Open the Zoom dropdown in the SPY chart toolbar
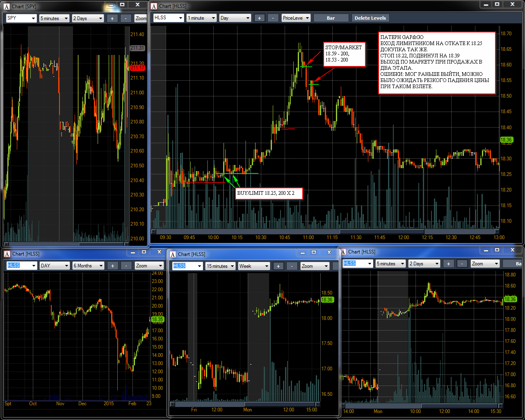The image size is (525, 420). (141, 18)
